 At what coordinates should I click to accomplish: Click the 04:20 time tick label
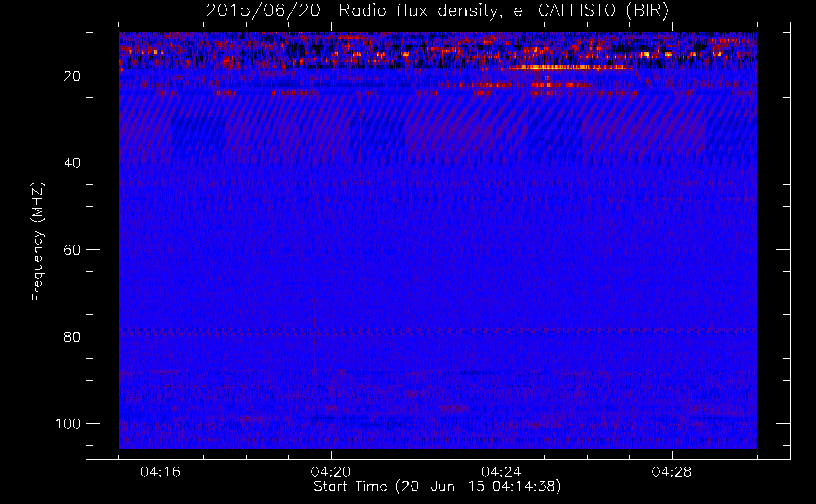coord(331,472)
